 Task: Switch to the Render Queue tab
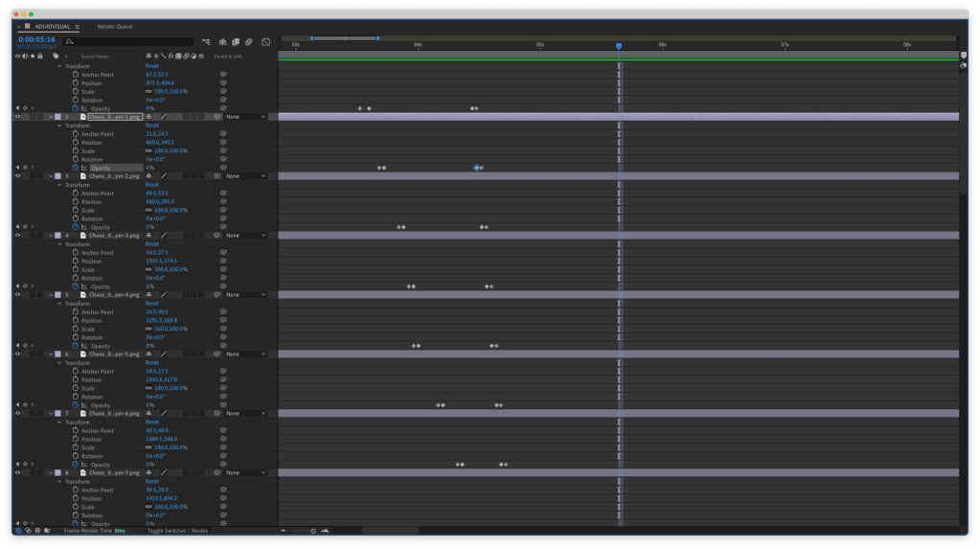pyautogui.click(x=113, y=27)
